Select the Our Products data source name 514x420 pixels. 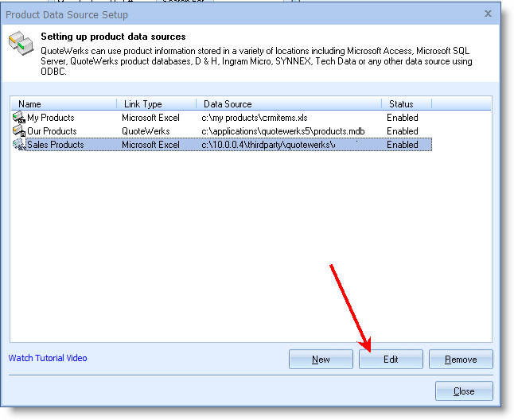pos(52,131)
